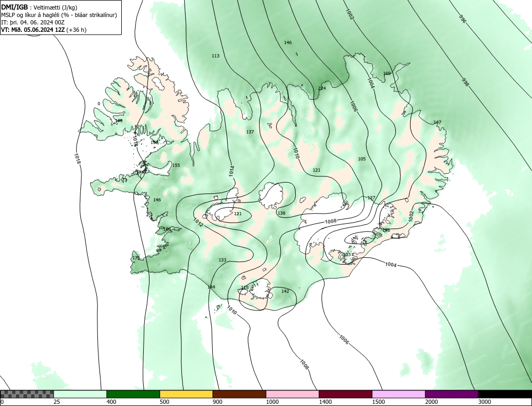Click the 998 isobar label
532x406 pixels.
(465, 82)
